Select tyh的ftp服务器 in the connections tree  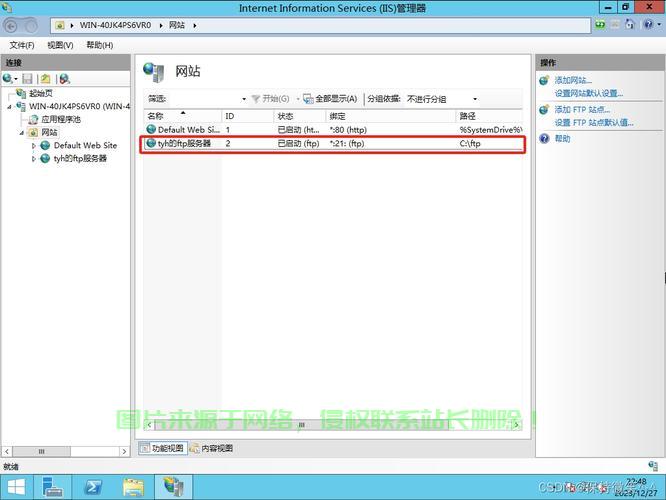click(80, 158)
